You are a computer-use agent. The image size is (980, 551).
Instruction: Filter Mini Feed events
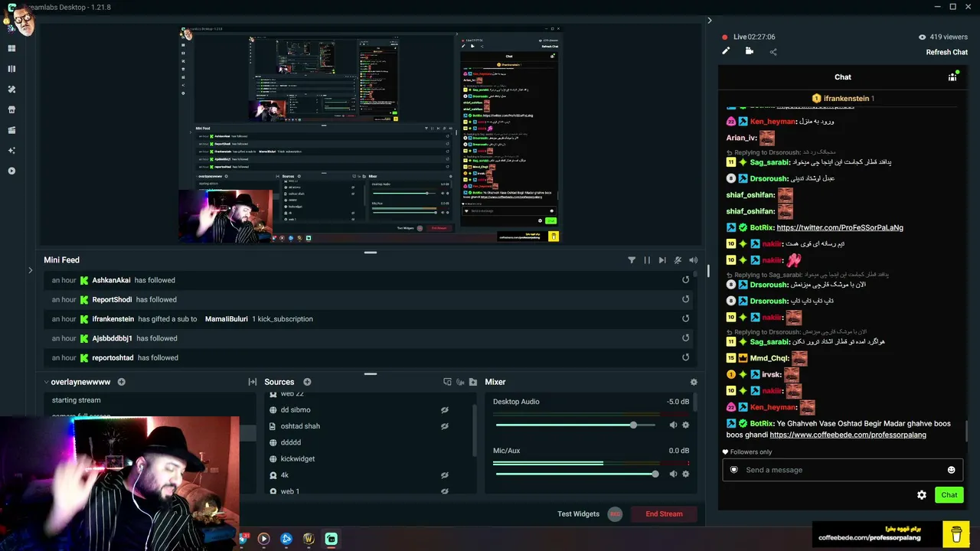[x=632, y=260]
